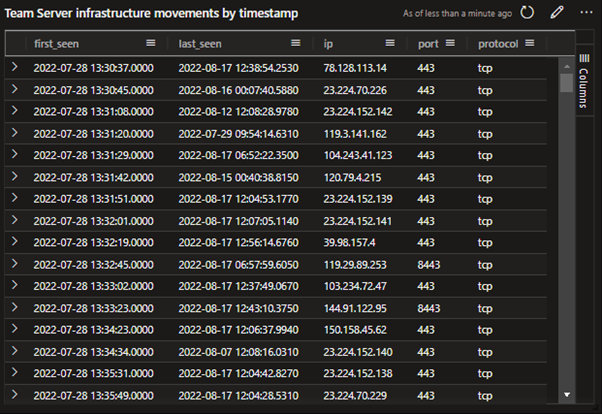Select last_seen cell 2022-08-16 00:07:40.5880
This screenshot has height=414, width=602.
coord(238,90)
